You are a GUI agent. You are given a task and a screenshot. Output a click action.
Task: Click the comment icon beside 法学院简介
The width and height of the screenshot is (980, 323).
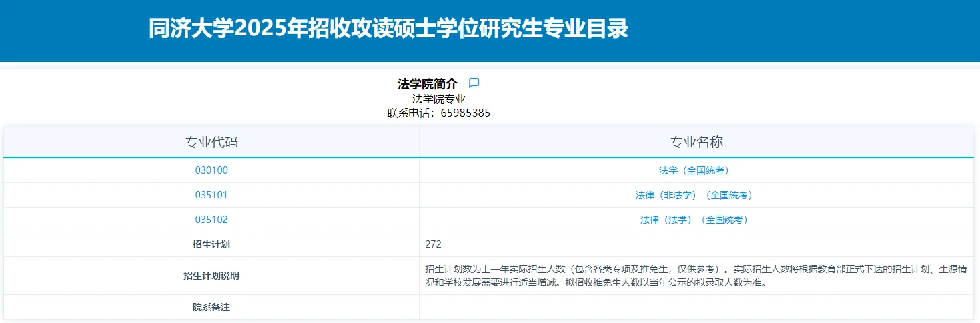[x=474, y=83]
